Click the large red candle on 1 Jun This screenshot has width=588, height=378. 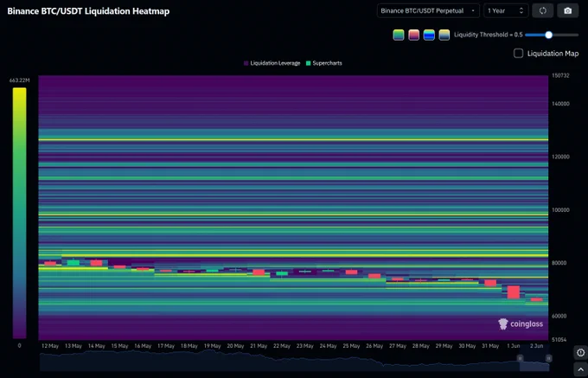coord(514,292)
